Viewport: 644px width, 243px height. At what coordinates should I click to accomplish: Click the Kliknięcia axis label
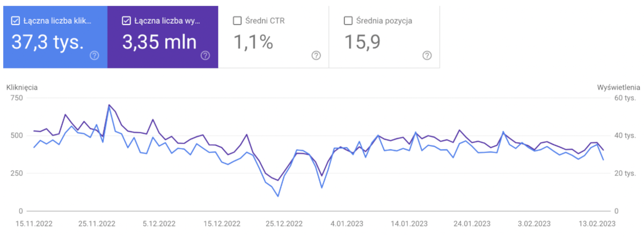22,87
